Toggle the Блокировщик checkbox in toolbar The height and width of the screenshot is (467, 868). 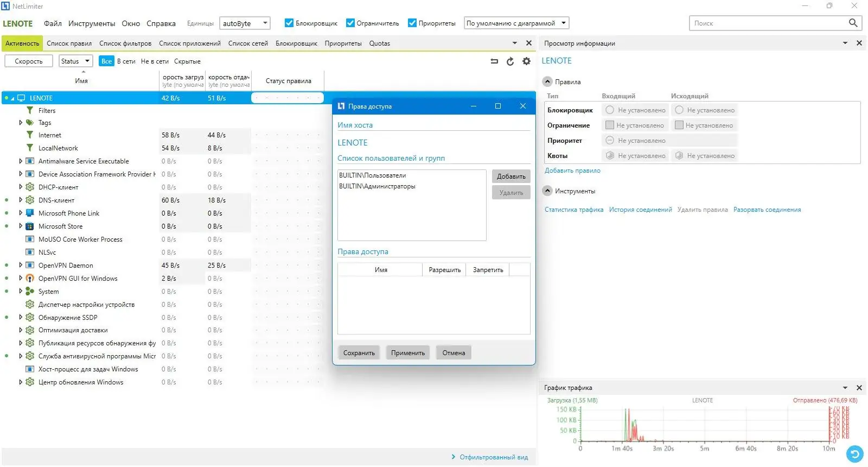click(289, 23)
